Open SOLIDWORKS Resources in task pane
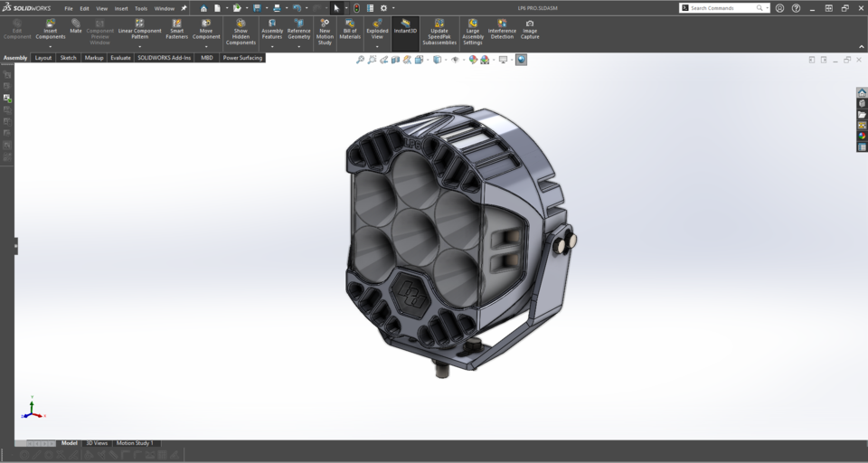The height and width of the screenshot is (463, 868). [862, 92]
